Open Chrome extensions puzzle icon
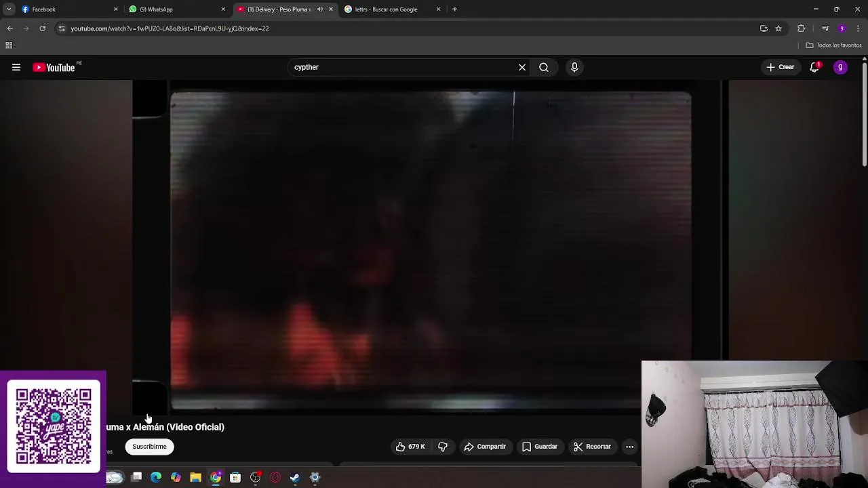Viewport: 868px width, 488px height. tap(801, 28)
